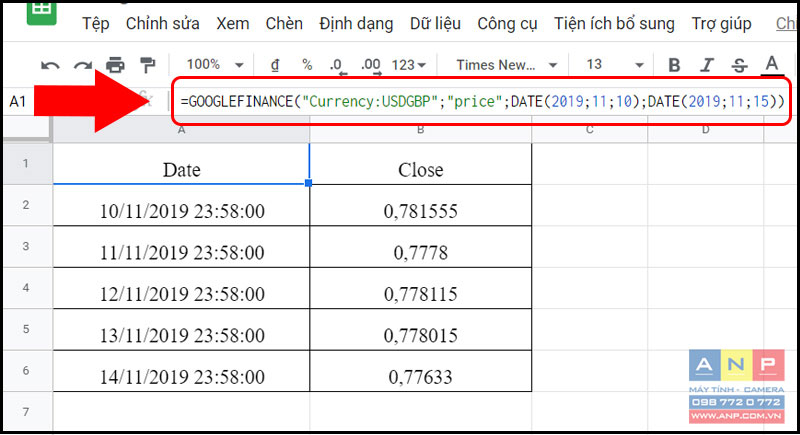The image size is (800, 435).
Task: Select row 4 header
Action: 26,288
